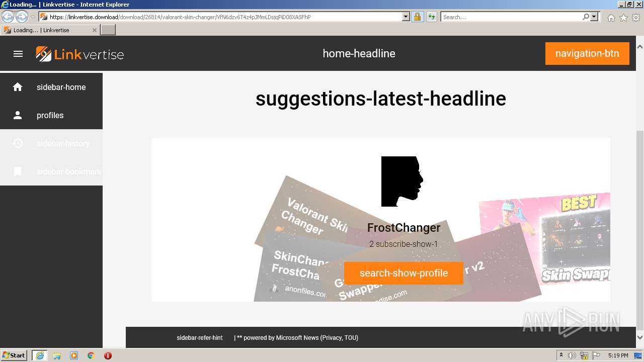Click the search magnifier icon

pos(586,17)
